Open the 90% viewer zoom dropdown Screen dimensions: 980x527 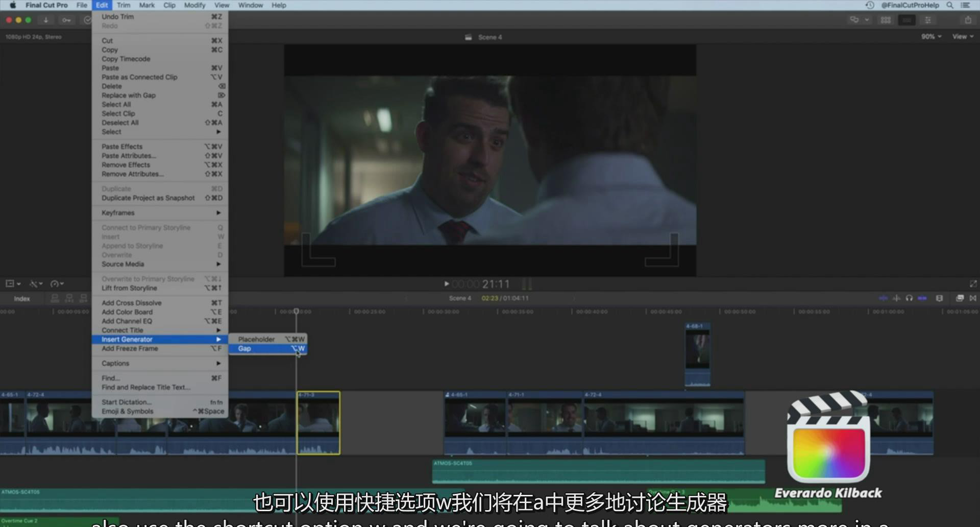tap(931, 37)
